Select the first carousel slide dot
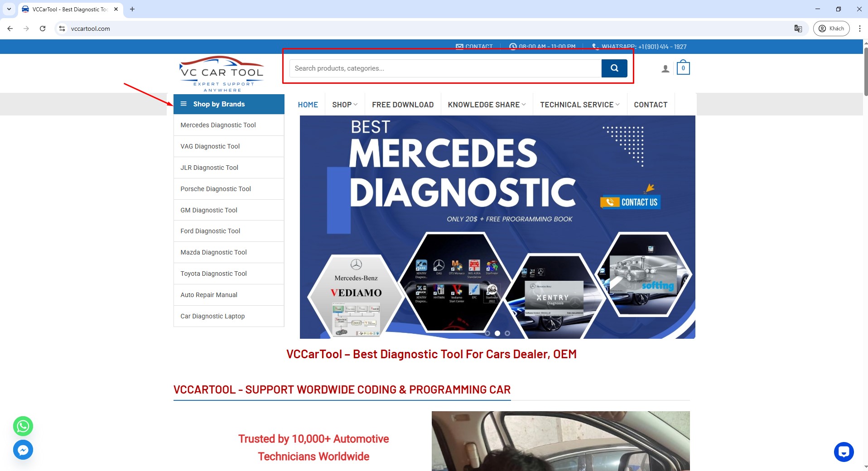The image size is (868, 471). (x=487, y=333)
